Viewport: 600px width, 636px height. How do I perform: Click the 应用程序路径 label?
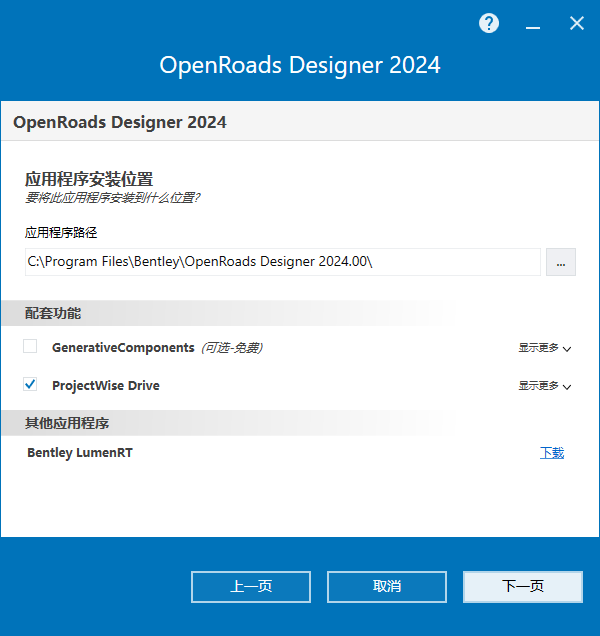point(61,233)
